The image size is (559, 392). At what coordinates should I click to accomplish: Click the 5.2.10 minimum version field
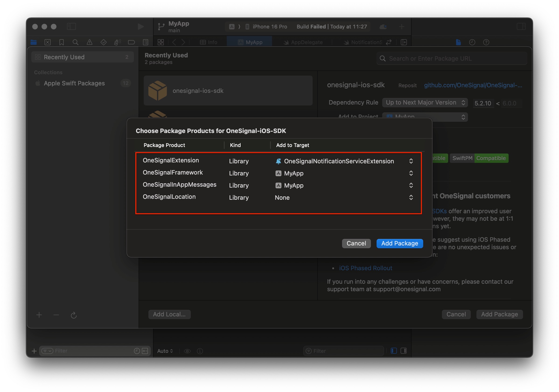(483, 103)
